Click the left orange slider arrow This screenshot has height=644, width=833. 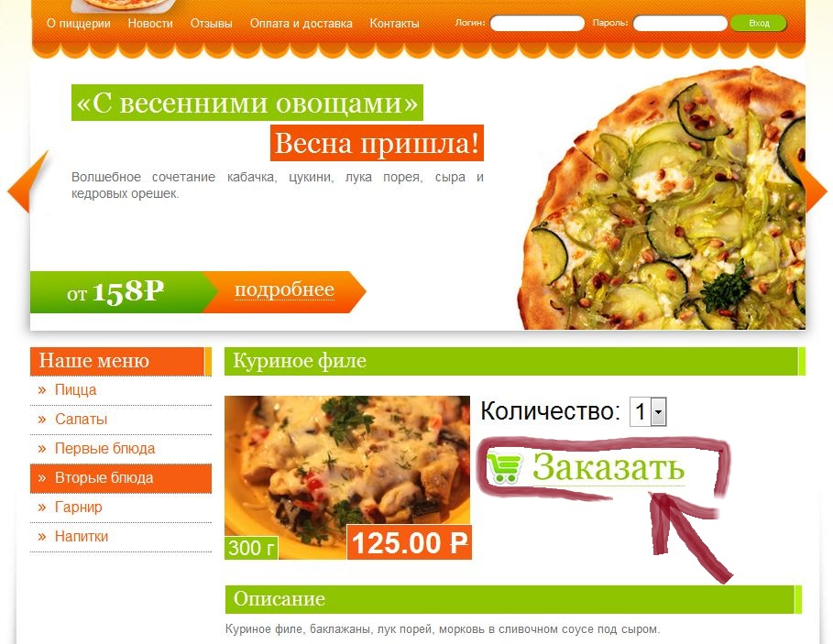pos(27,182)
